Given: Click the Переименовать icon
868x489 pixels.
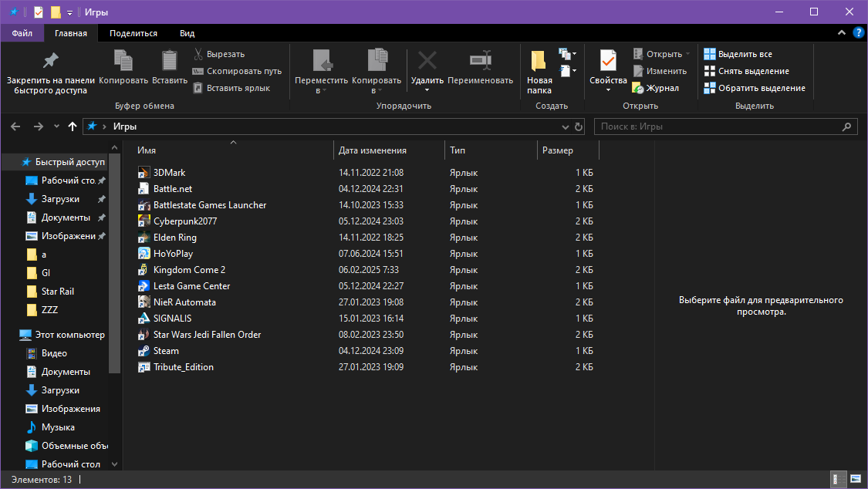Looking at the screenshot, I should click(x=480, y=60).
